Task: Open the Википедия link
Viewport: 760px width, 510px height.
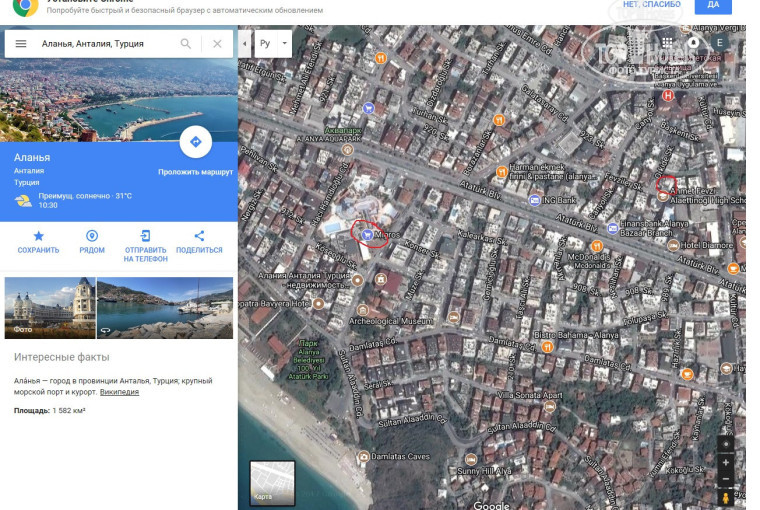Action: tap(119, 392)
